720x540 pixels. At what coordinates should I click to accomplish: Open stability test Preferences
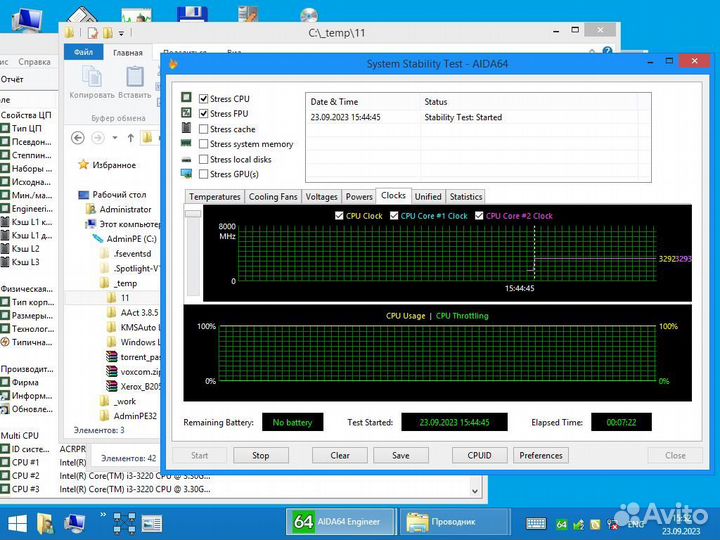click(541, 456)
